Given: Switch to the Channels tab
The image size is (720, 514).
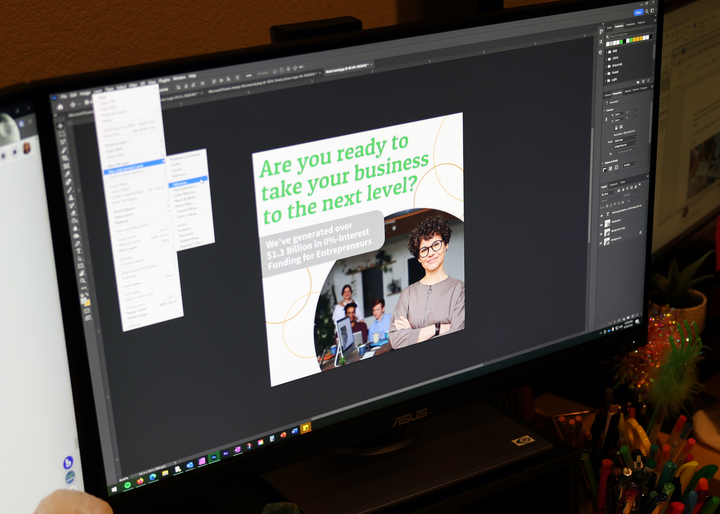Looking at the screenshot, I should point(613,185).
